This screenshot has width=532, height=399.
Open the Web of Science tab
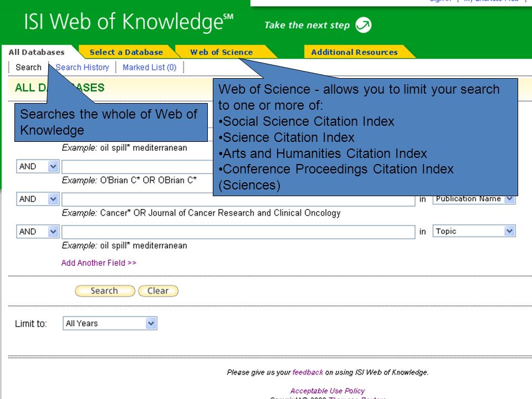point(222,52)
